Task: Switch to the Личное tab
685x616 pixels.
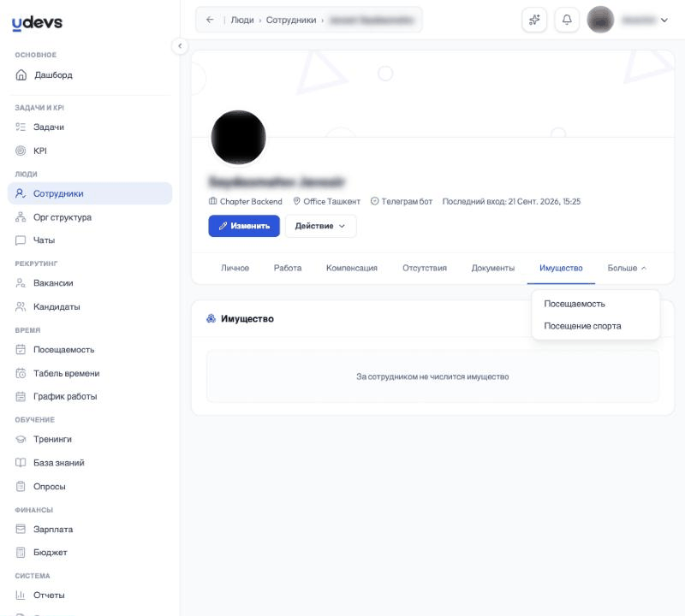Action: point(235,268)
